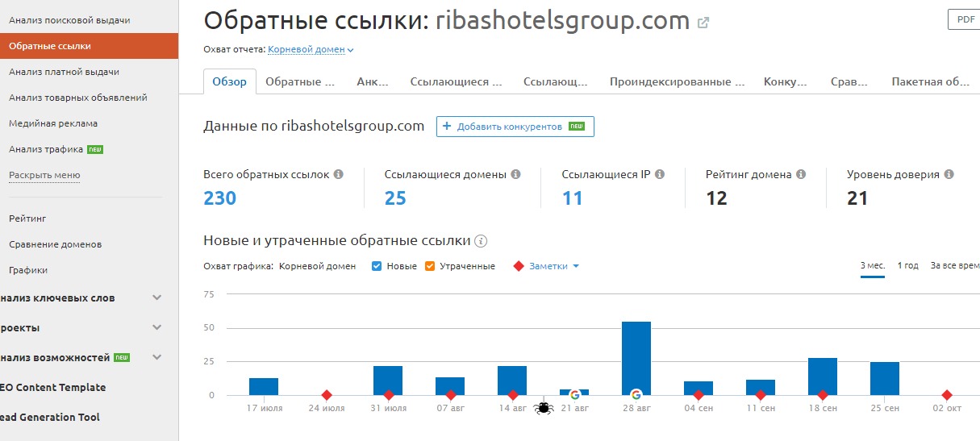
Task: Click Добавить конкурентов button
Action: point(515,127)
